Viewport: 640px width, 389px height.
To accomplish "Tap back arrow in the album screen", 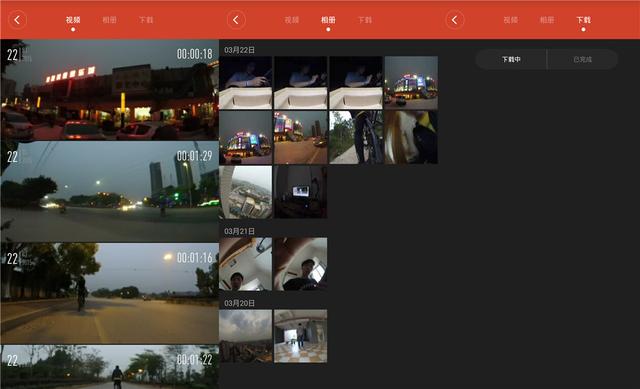I will coord(236,20).
